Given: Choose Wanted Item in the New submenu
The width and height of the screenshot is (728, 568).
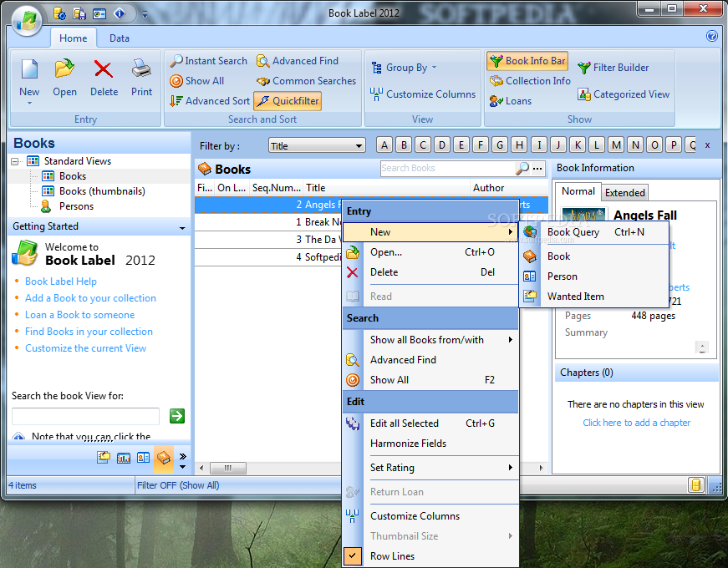Looking at the screenshot, I should 593,296.
